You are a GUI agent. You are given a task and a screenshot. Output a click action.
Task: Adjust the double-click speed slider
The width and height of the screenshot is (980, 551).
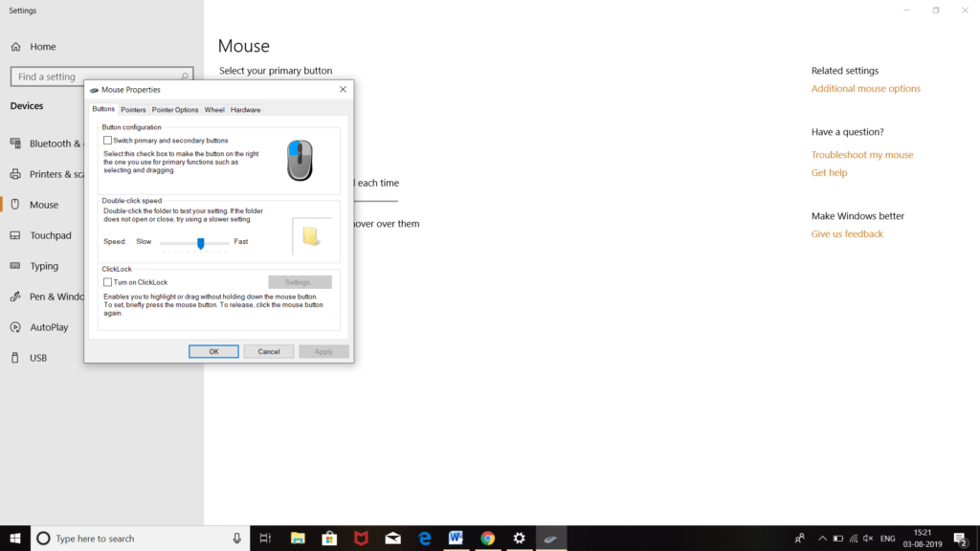(x=200, y=244)
